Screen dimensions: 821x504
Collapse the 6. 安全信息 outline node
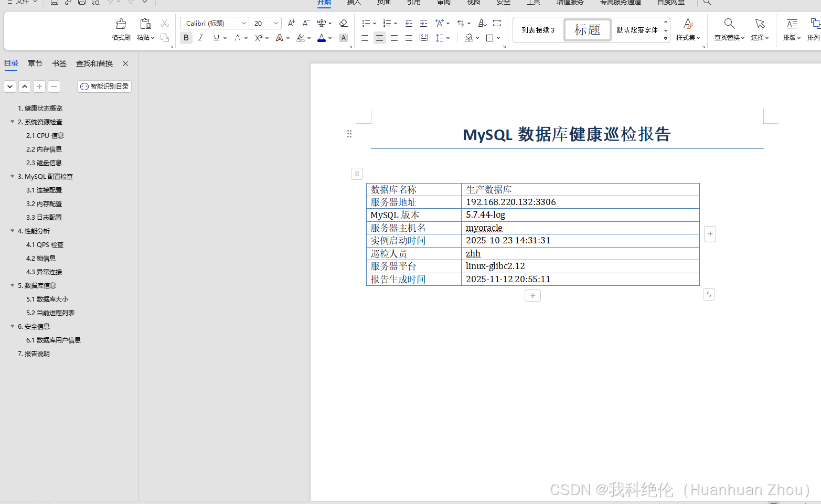[x=13, y=326]
